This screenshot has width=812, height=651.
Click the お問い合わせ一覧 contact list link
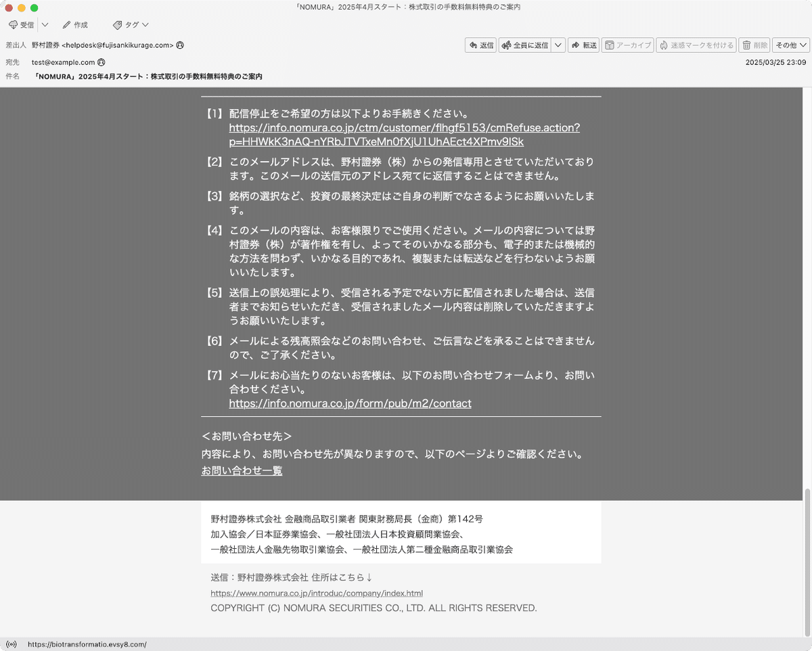tap(242, 470)
